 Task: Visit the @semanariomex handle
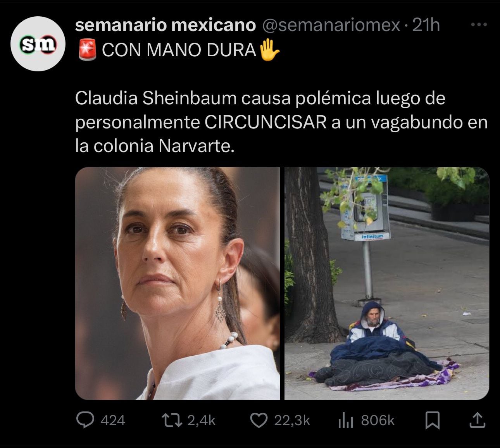tap(331, 25)
